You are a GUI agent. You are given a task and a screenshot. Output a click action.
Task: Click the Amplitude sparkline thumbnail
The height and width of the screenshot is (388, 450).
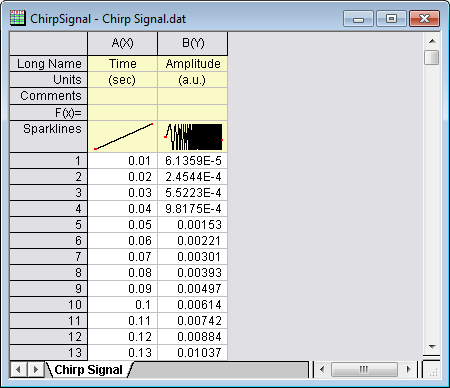[193, 137]
